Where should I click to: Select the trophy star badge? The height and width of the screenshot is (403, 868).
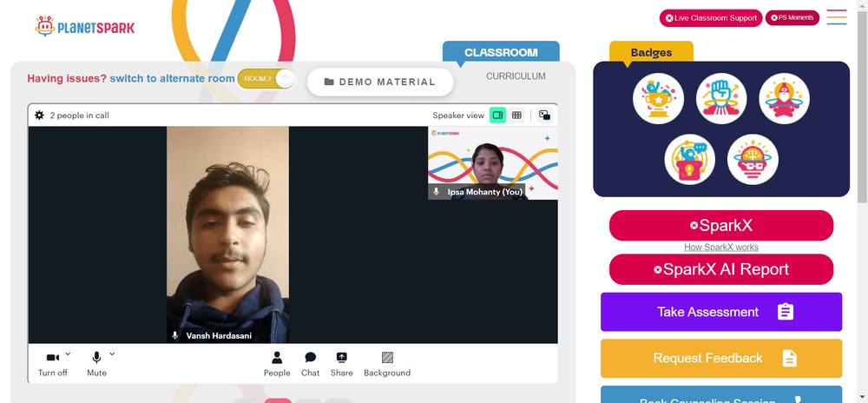658,98
